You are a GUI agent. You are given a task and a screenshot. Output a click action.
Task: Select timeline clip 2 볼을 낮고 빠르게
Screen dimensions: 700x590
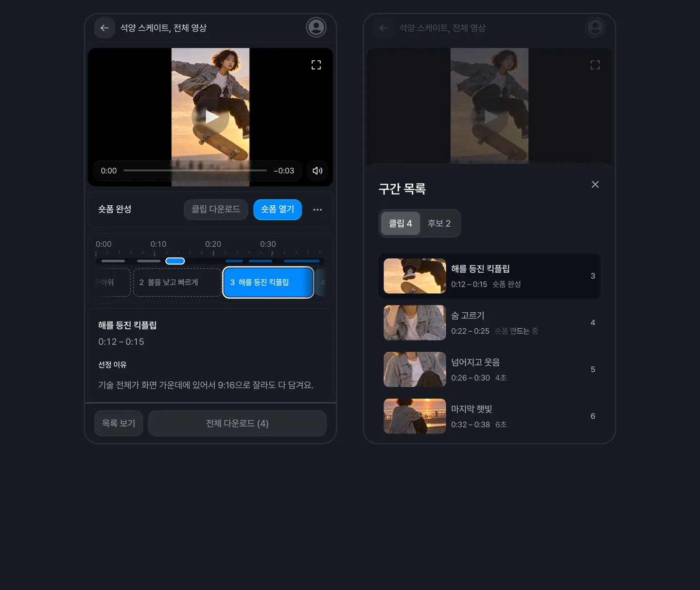pyautogui.click(x=177, y=282)
